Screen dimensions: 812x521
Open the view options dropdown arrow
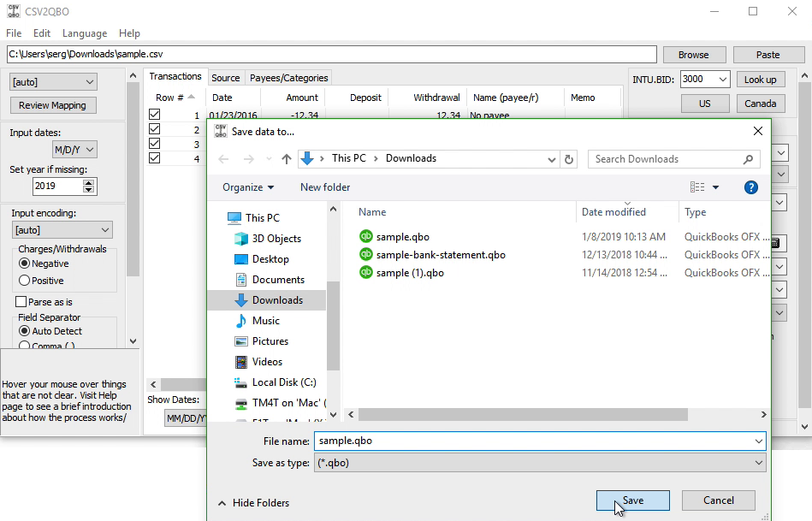click(x=715, y=187)
